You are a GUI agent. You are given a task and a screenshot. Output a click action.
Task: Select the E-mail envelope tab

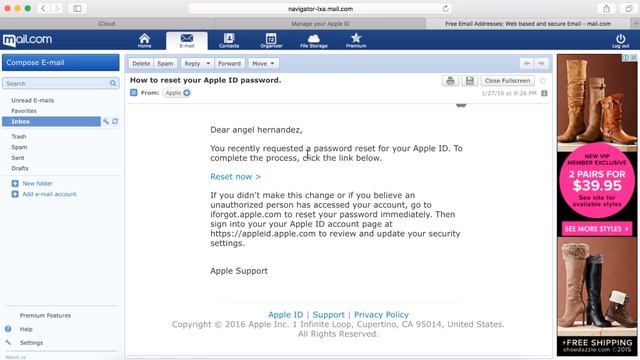coord(187,40)
